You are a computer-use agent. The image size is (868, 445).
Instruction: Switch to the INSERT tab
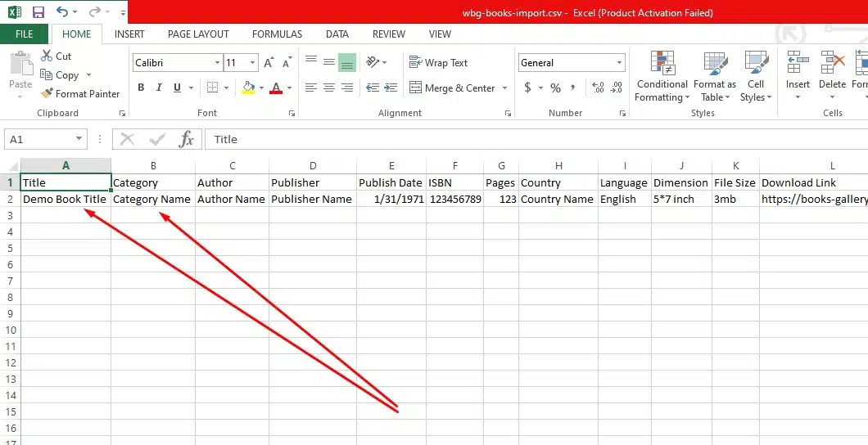[129, 34]
